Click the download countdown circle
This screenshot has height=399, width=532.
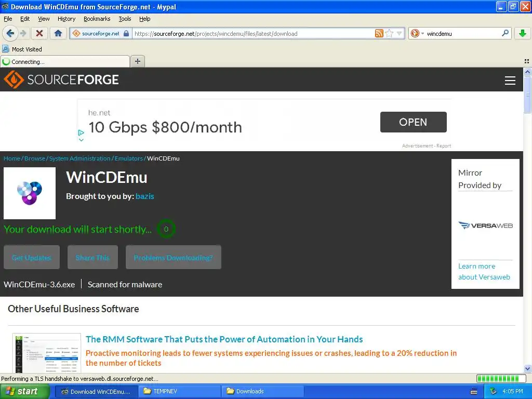tap(166, 229)
